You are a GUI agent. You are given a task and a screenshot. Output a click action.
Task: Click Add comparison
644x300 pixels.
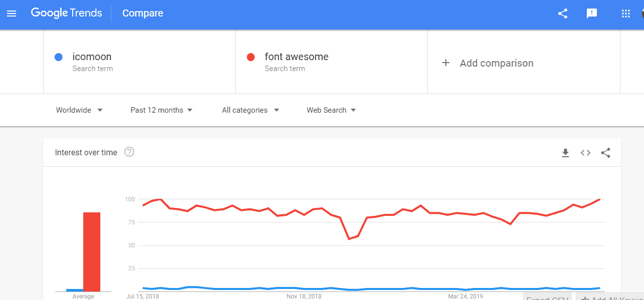click(x=496, y=63)
